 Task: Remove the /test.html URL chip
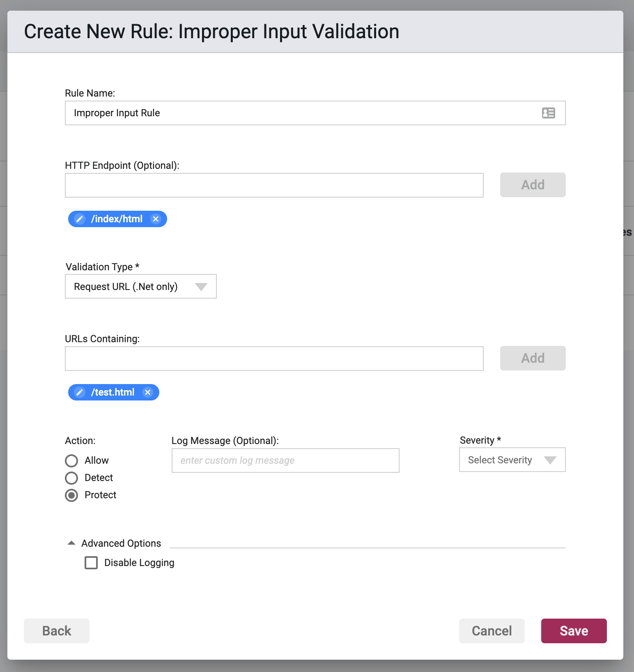[148, 392]
